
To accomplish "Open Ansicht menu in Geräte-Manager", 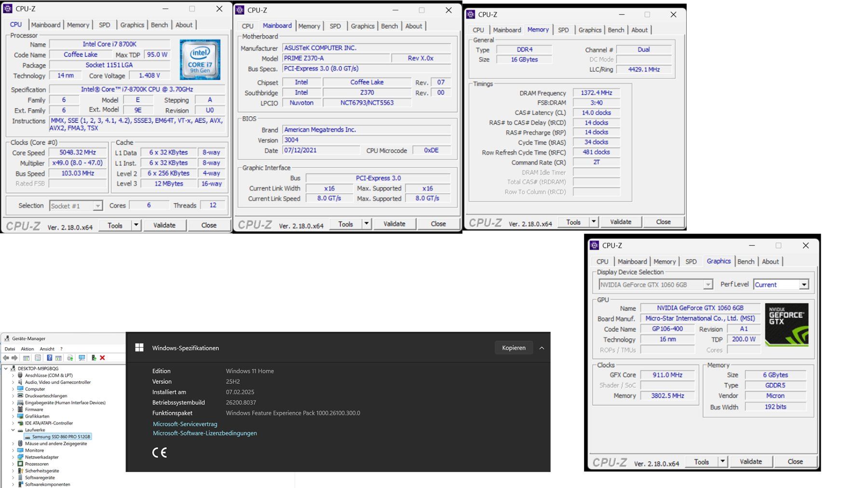I will pyautogui.click(x=47, y=349).
